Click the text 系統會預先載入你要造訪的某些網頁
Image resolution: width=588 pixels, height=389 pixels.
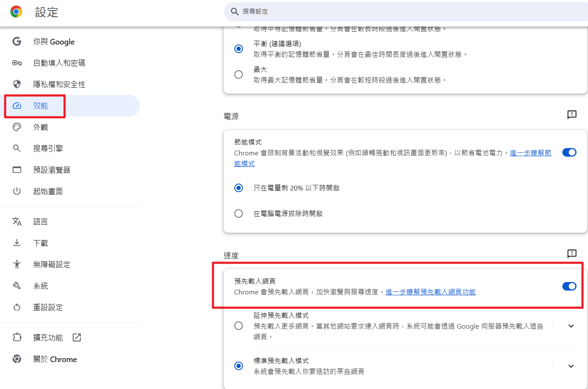click(309, 371)
